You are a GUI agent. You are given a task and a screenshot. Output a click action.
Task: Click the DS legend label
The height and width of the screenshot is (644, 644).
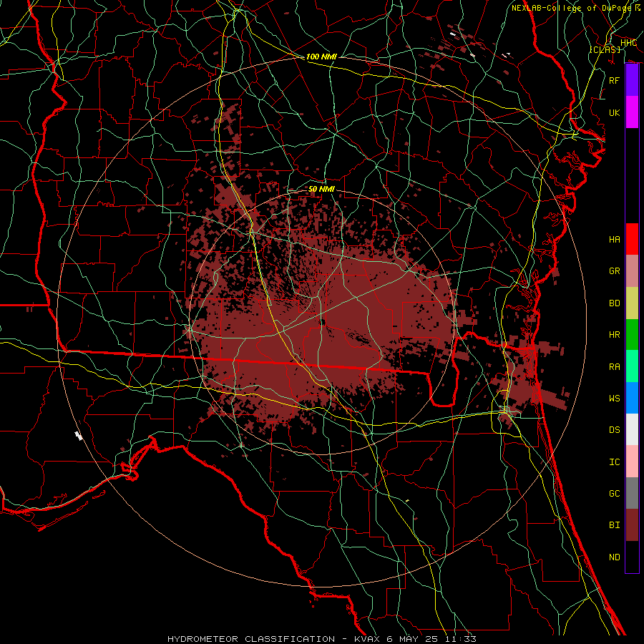[x=614, y=429]
